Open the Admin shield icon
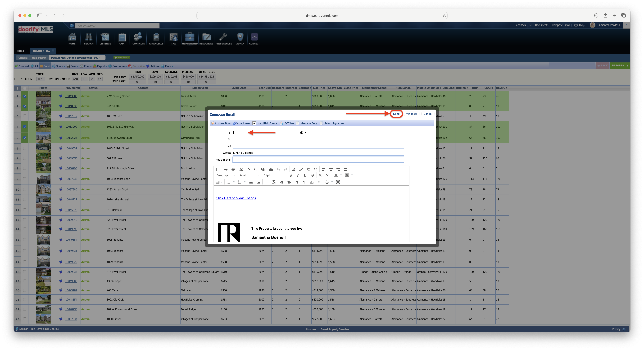 coord(240,39)
